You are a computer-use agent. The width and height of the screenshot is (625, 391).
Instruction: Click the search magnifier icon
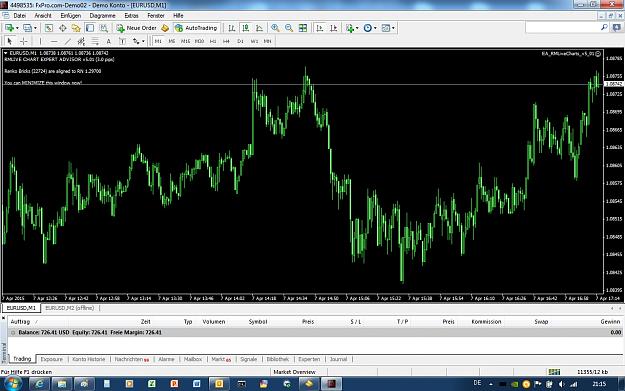pos(604,28)
